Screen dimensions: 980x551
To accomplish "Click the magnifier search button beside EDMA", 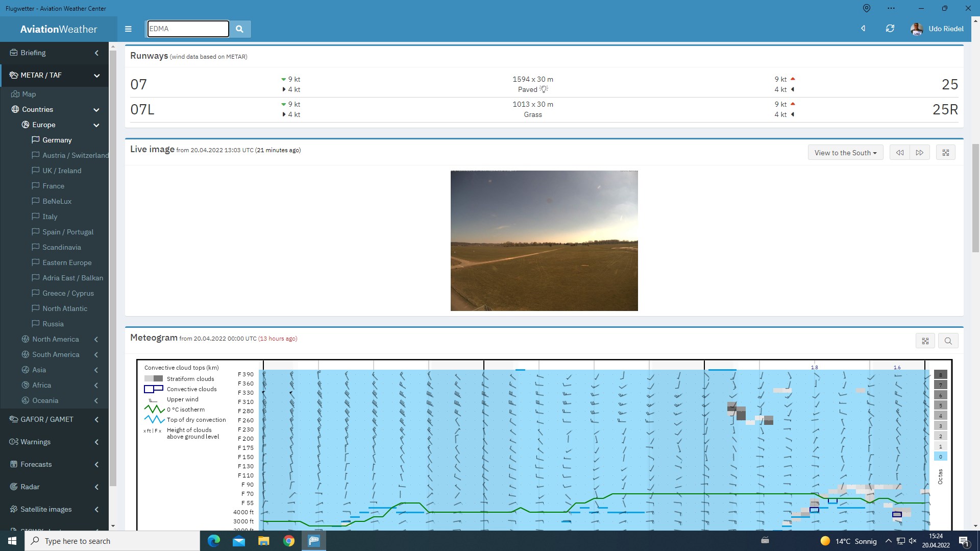I will coord(239,29).
